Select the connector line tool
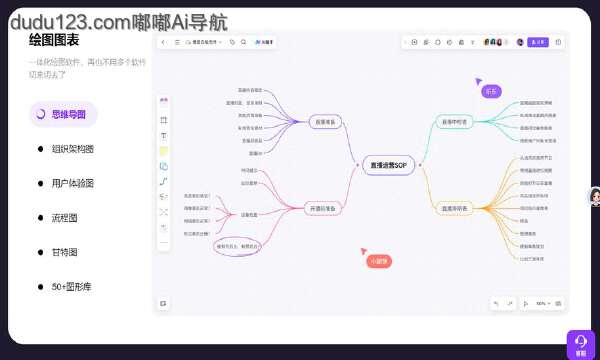This screenshot has width=600, height=360. (x=164, y=181)
